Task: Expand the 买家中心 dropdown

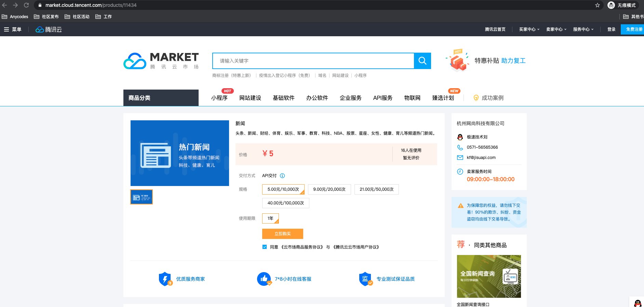Action: (529, 29)
